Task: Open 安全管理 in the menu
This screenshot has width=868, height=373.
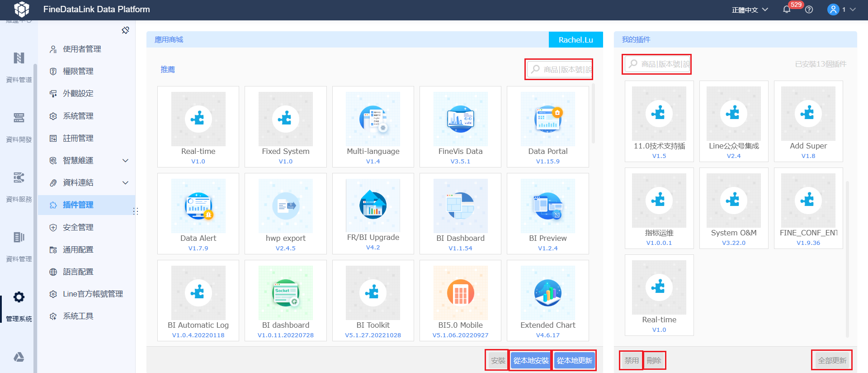Action: click(x=86, y=227)
